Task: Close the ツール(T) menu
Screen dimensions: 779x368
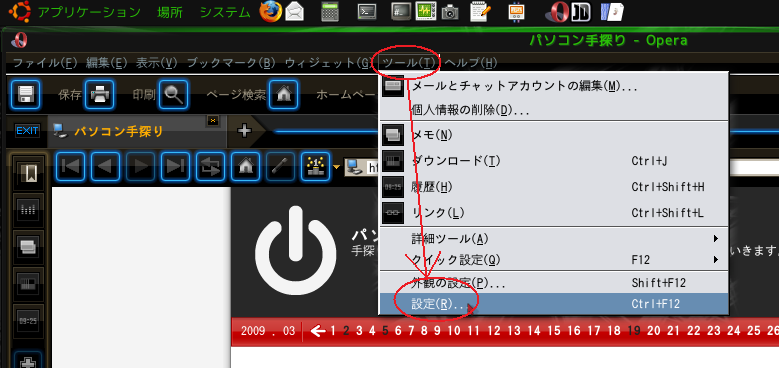Action: (409, 63)
